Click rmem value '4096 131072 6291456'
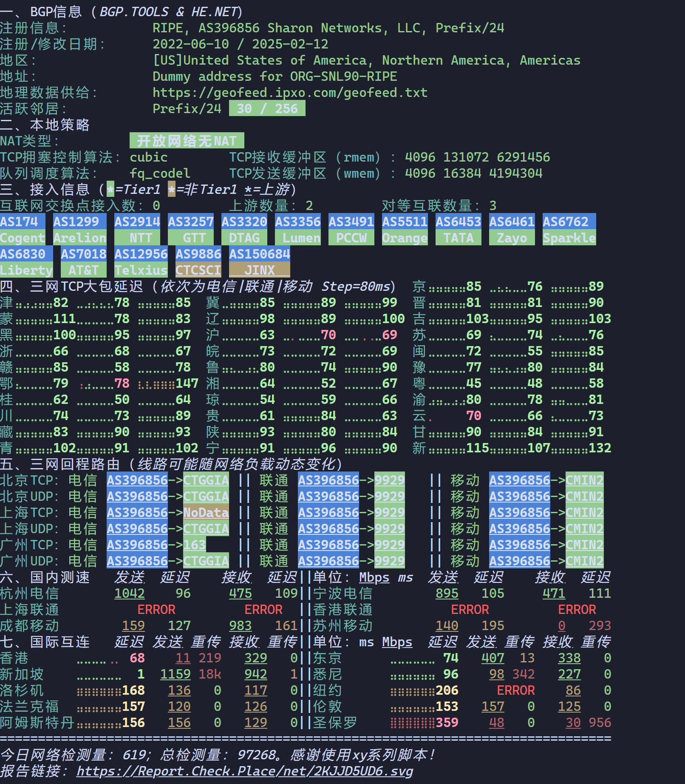 478,157
